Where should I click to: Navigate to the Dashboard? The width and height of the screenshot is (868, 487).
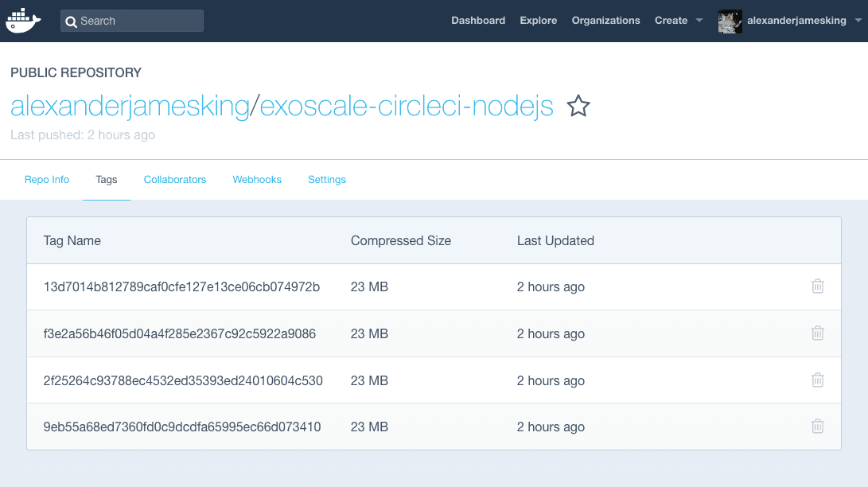[478, 20]
